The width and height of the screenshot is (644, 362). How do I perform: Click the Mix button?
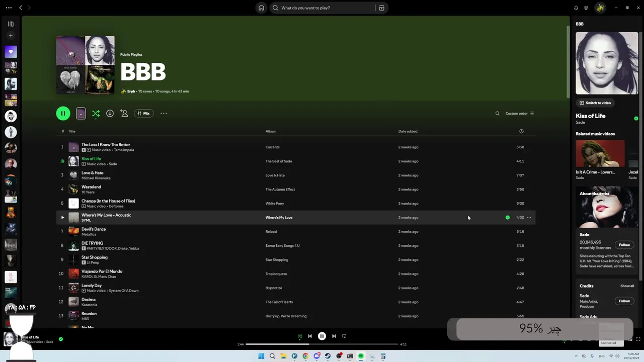[144, 113]
